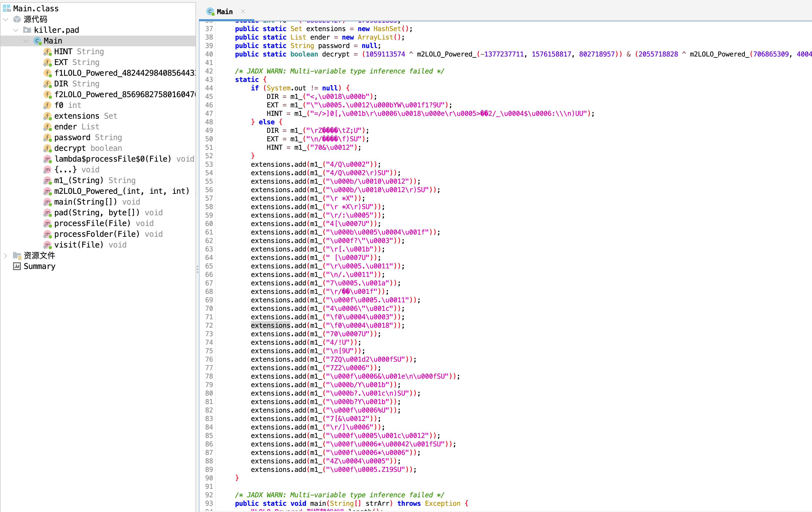Click 'ArrayList' on line 38
812x512 pixels.
click(375, 37)
